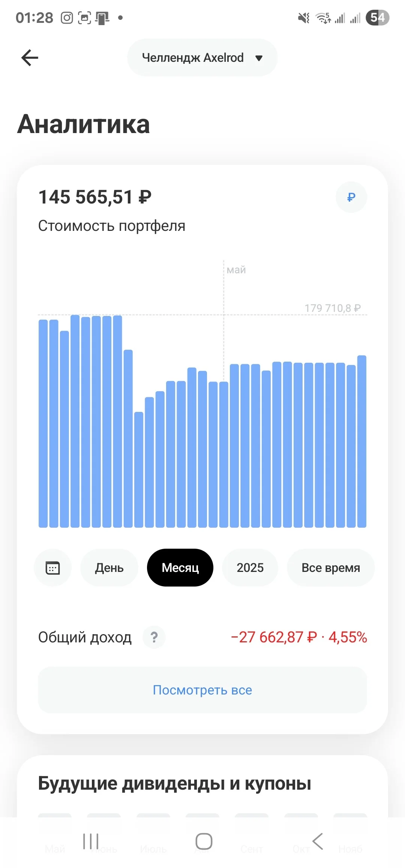
Task: Switch chart to the 2025 year tab
Action: (x=250, y=568)
